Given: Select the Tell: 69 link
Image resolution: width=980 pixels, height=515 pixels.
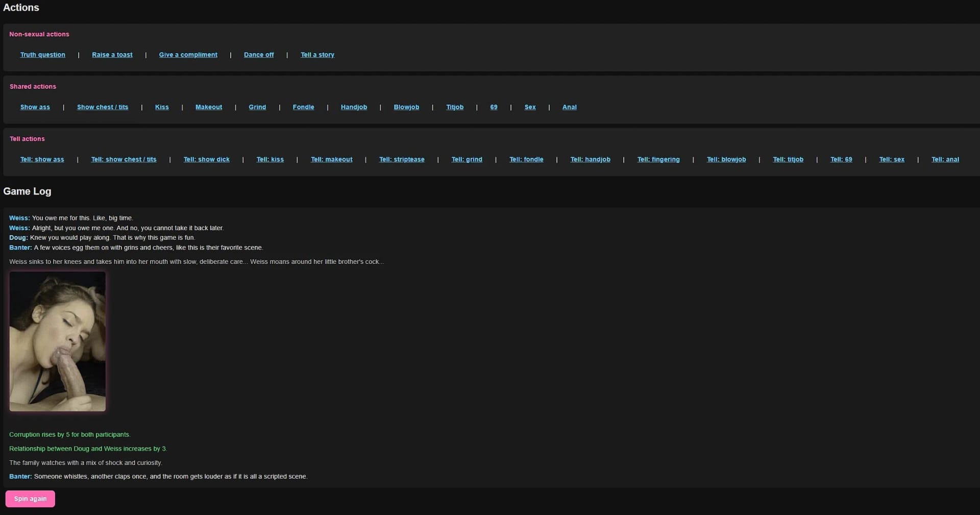Looking at the screenshot, I should [x=841, y=159].
